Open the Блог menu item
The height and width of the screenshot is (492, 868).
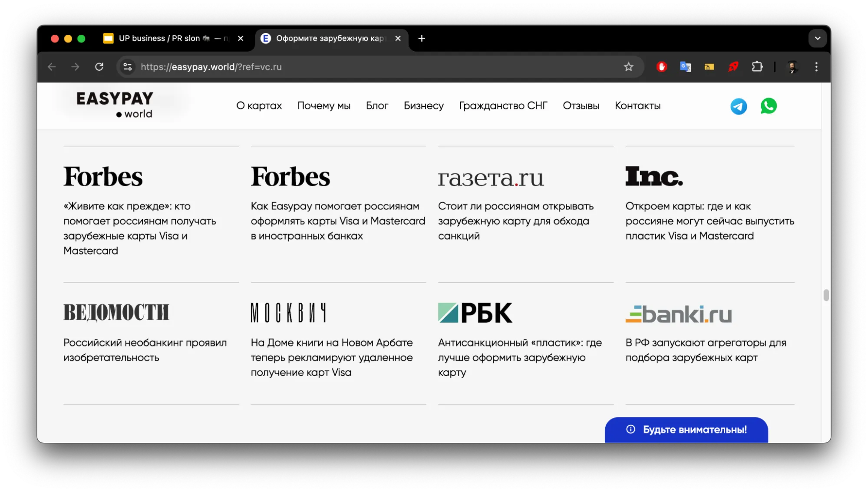click(x=376, y=106)
